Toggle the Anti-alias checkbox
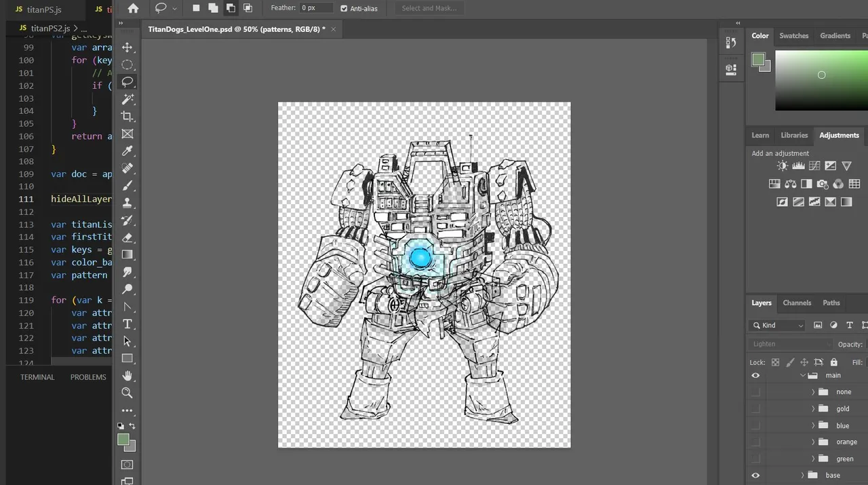Viewport: 868px width, 485px height. (344, 8)
